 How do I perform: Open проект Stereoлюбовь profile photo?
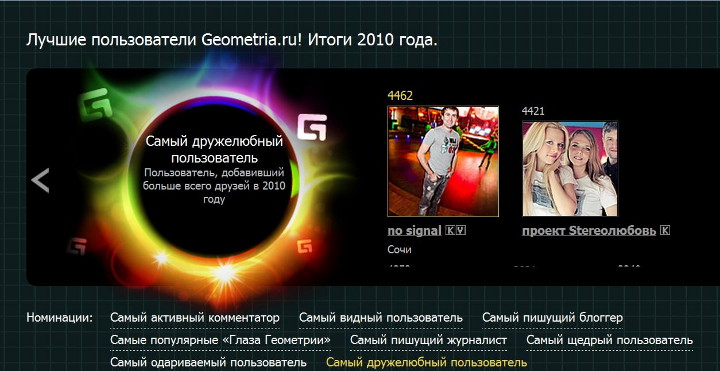point(570,169)
